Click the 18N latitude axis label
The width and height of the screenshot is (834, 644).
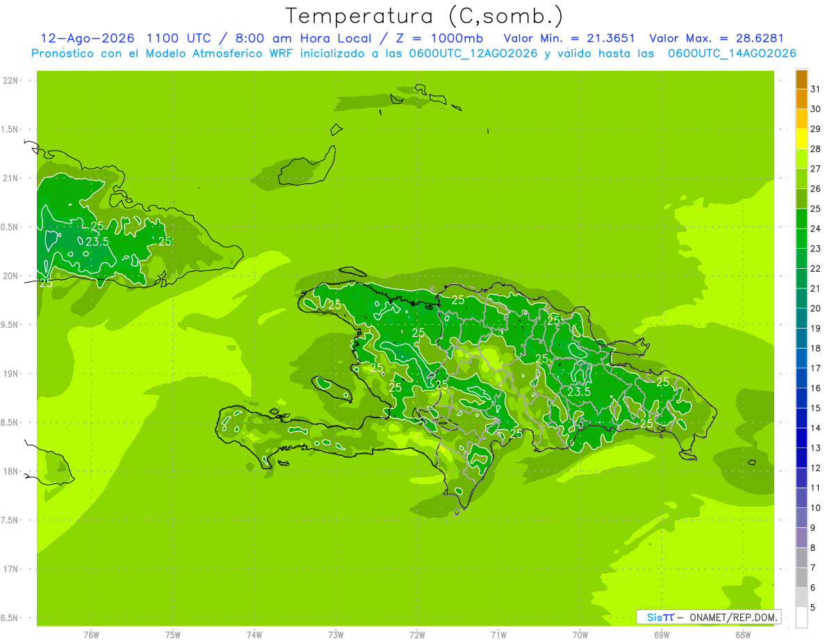pyautogui.click(x=12, y=471)
